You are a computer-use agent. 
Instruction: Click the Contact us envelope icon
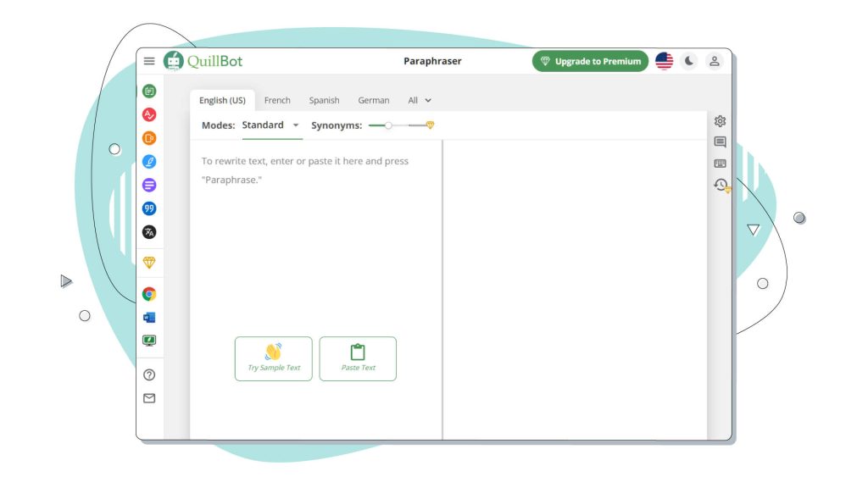149,398
